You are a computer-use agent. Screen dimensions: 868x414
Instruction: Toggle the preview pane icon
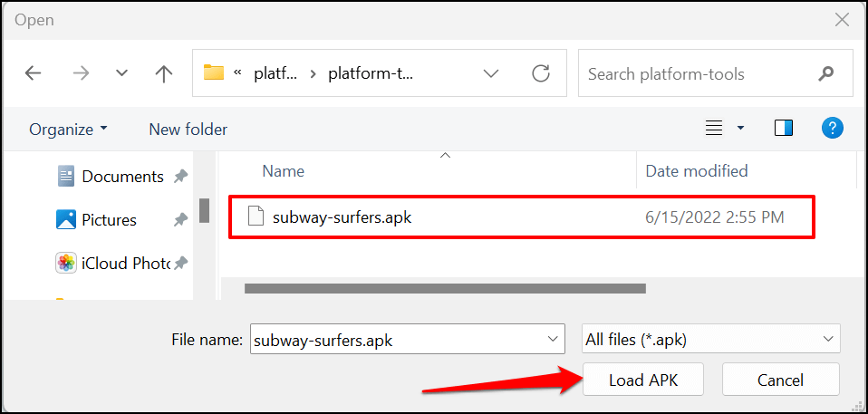tap(784, 129)
